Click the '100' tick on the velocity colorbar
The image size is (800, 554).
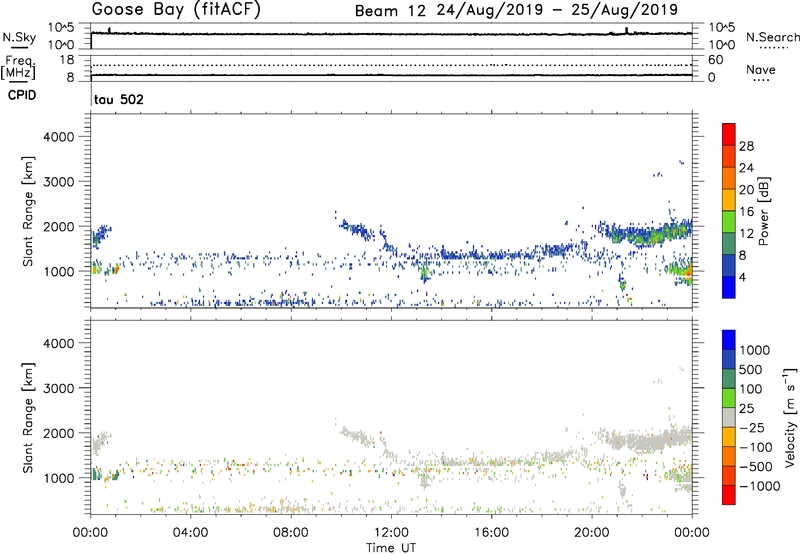pyautogui.click(x=751, y=389)
